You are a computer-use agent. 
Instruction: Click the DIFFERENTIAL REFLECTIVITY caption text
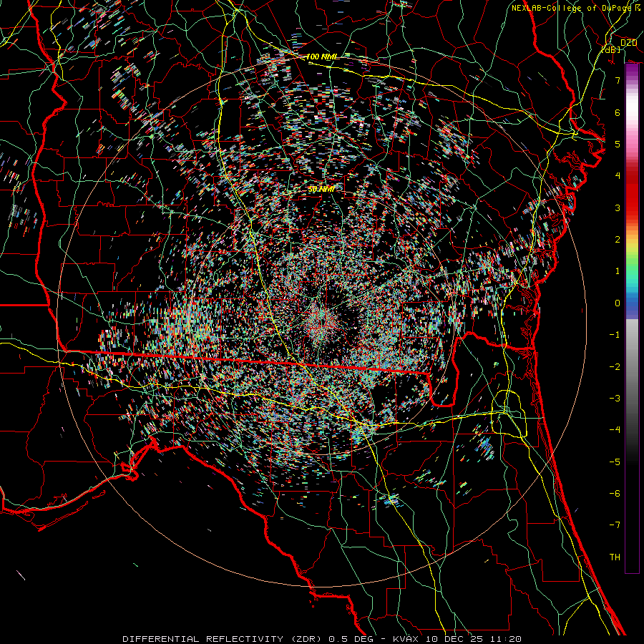click(x=203, y=639)
